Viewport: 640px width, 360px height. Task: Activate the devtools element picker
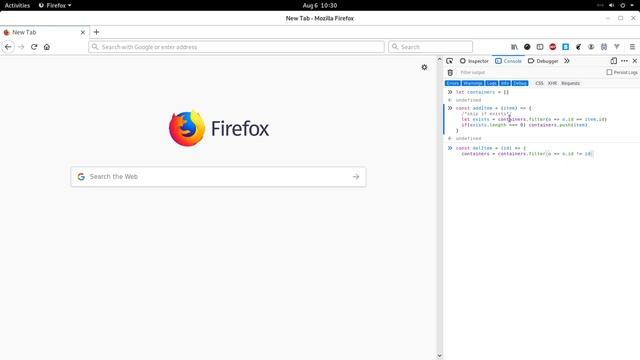pyautogui.click(x=449, y=61)
